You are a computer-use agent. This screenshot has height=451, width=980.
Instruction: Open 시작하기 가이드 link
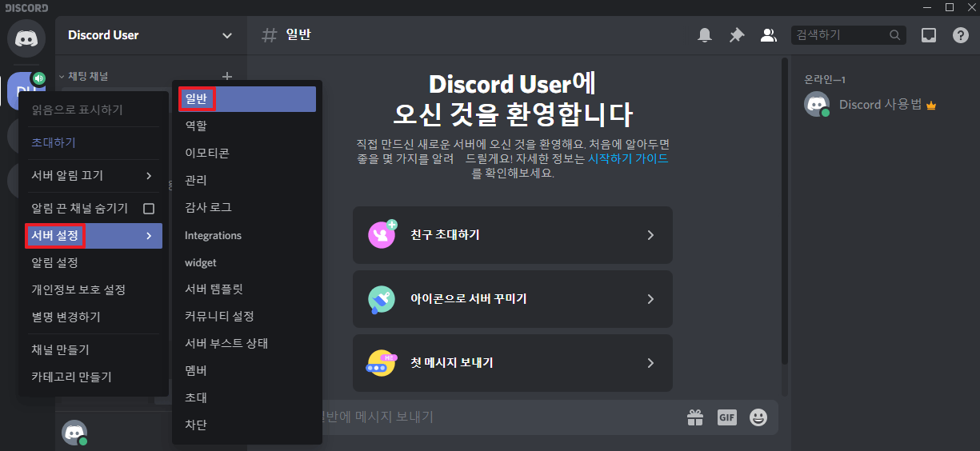(628, 158)
